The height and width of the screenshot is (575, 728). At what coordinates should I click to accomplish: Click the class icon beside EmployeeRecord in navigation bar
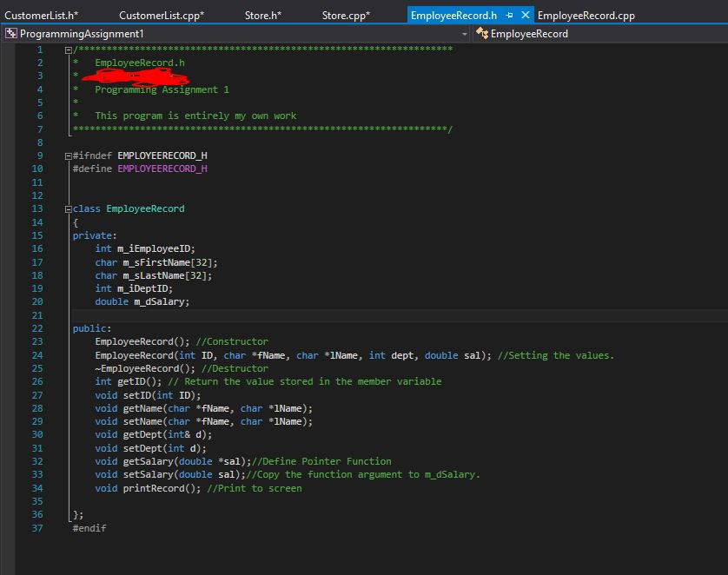tap(482, 32)
